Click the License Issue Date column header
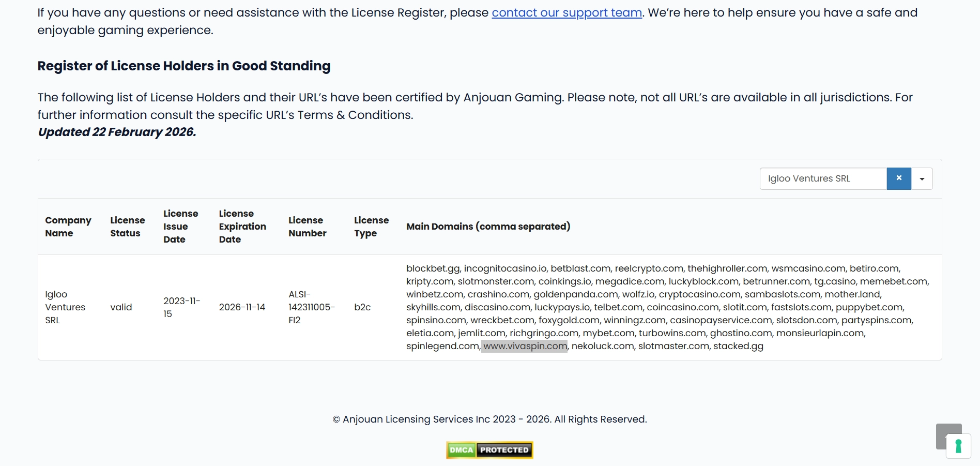This screenshot has width=980, height=466. pyautogui.click(x=180, y=227)
